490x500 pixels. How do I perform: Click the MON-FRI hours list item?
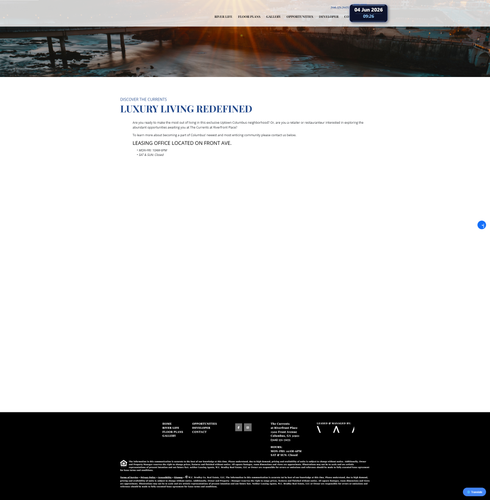tap(153, 150)
